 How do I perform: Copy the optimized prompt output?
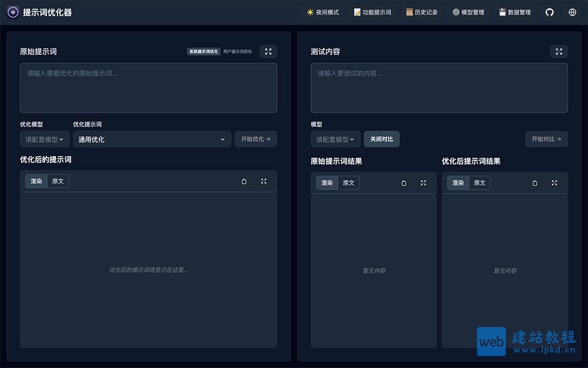(244, 181)
